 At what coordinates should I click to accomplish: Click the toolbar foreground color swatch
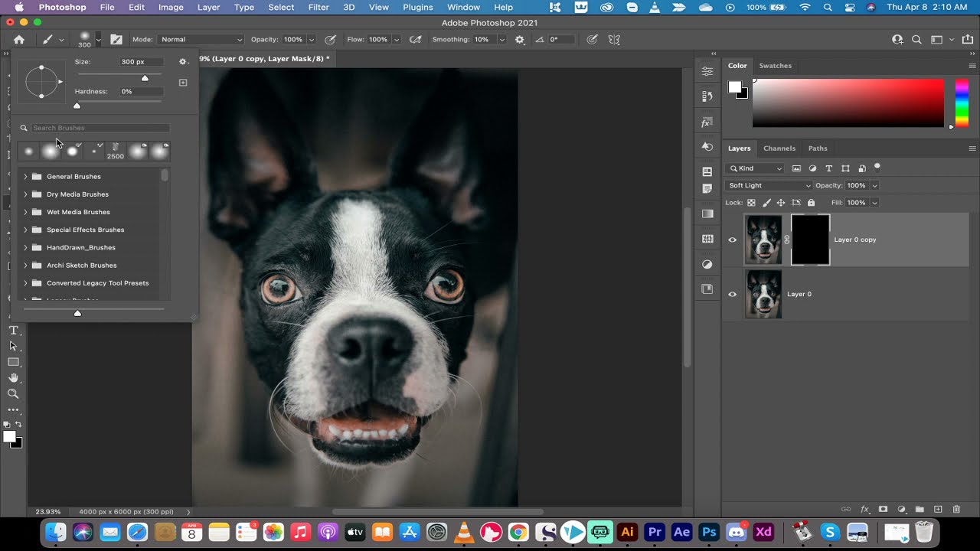click(9, 437)
